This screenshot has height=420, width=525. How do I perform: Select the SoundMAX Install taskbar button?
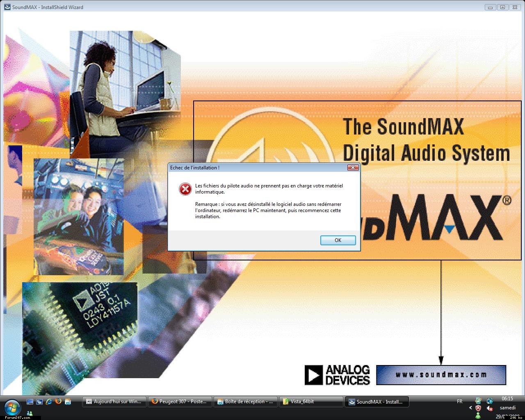point(377,402)
